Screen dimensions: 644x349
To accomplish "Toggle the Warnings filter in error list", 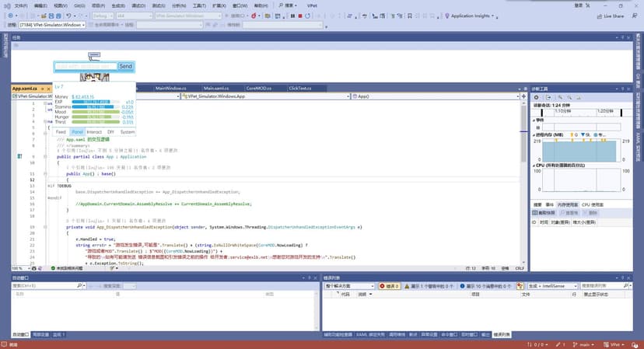I will tap(429, 286).
